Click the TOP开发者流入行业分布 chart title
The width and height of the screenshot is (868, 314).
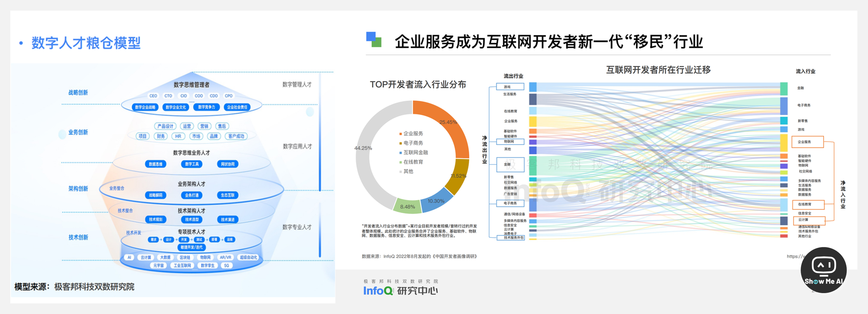point(418,84)
